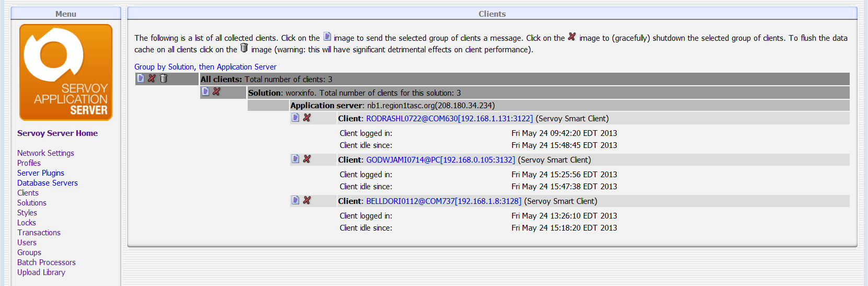The height and width of the screenshot is (286, 868).
Task: Flush data cache trash icon for all clients
Action: (164, 78)
